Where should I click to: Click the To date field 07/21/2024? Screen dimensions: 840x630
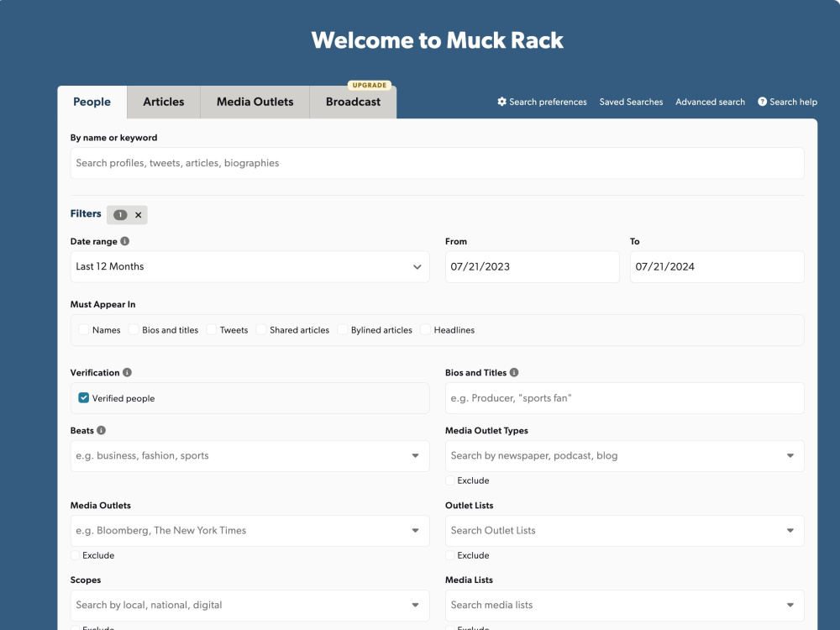tap(717, 267)
